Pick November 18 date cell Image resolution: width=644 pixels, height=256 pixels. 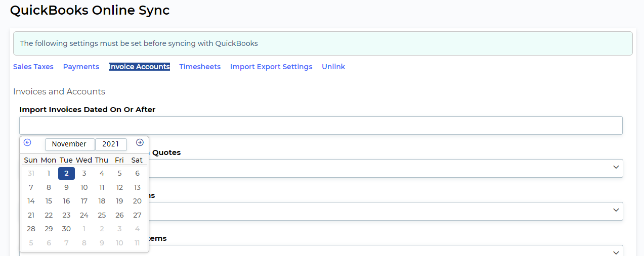pos(102,201)
